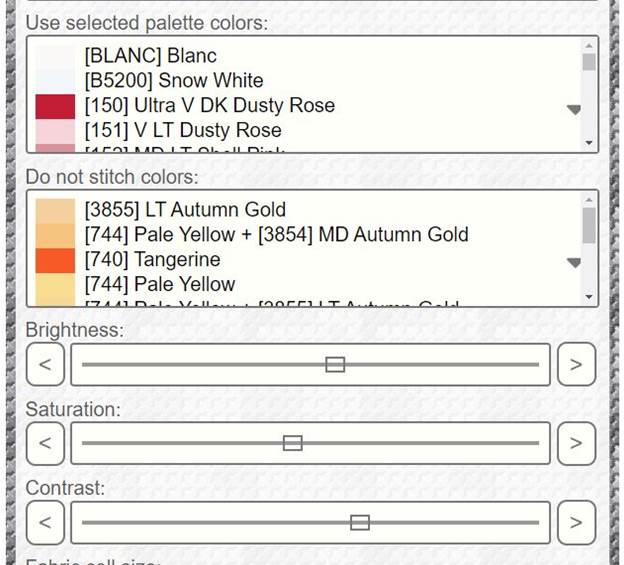Click scroll-up arrow in palette colors list

click(x=589, y=46)
